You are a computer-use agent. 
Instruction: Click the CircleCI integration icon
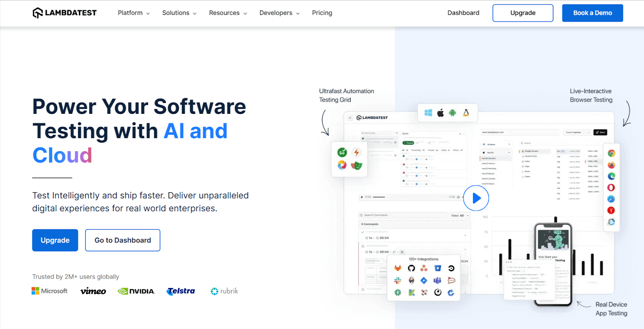click(451, 268)
